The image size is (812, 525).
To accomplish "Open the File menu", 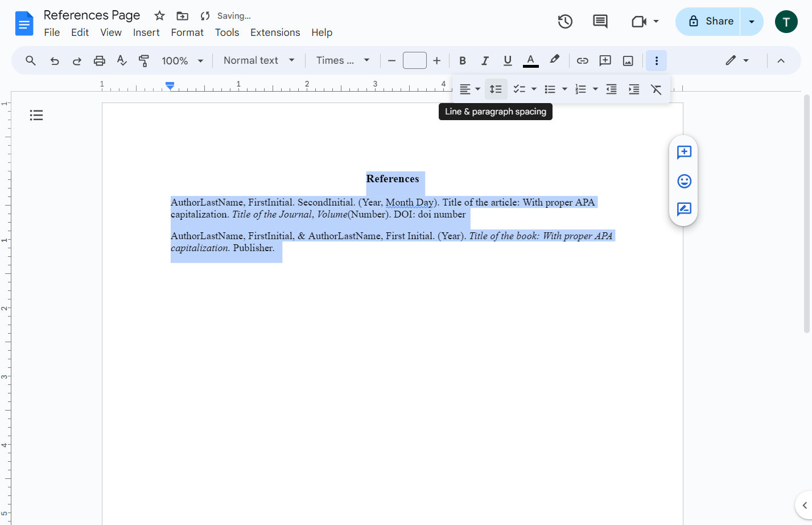I will tap(52, 32).
